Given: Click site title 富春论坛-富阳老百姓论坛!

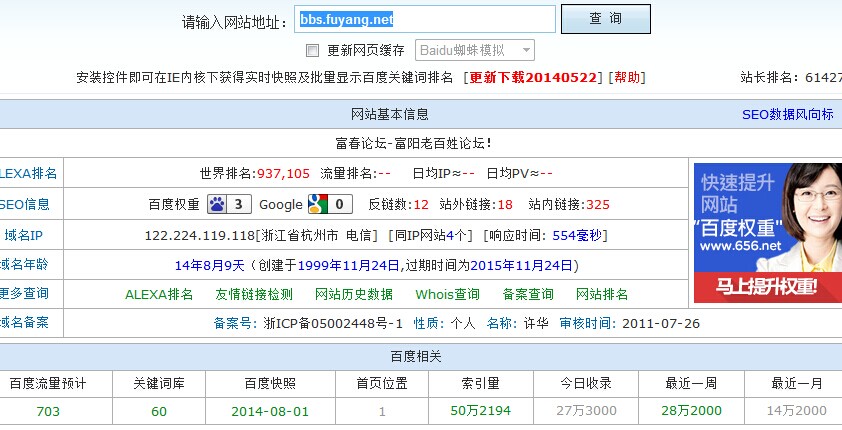Looking at the screenshot, I should [413, 143].
